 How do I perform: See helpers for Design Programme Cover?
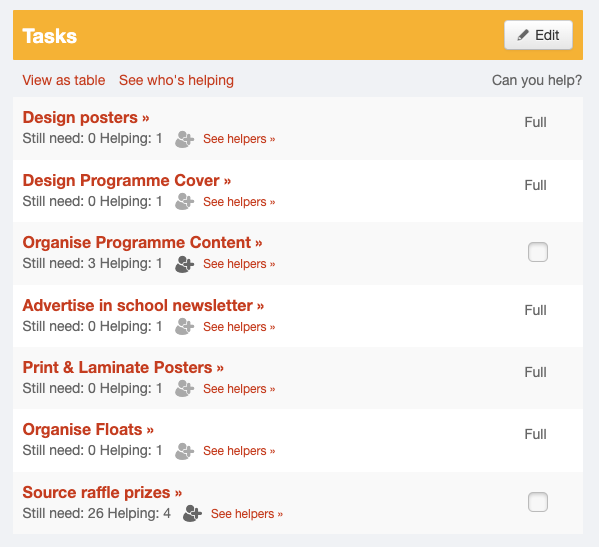239,202
